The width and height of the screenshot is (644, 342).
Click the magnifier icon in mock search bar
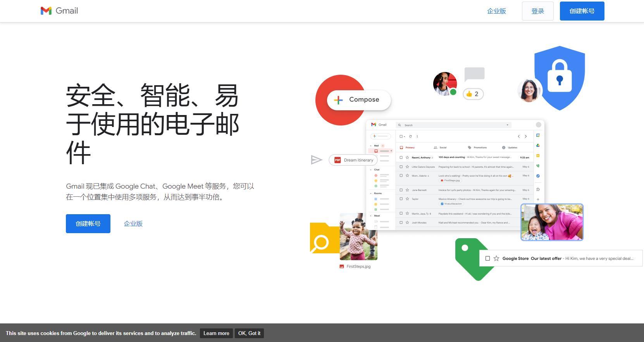pyautogui.click(x=399, y=125)
